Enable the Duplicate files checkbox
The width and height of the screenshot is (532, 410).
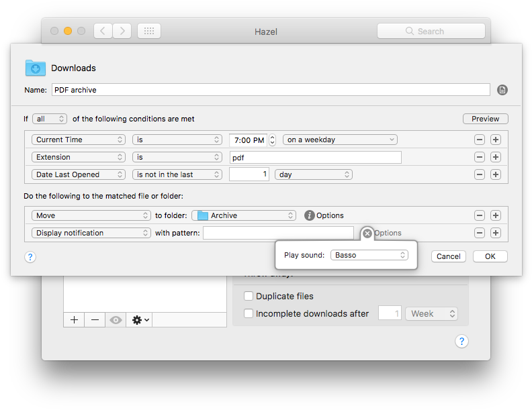[x=249, y=296]
